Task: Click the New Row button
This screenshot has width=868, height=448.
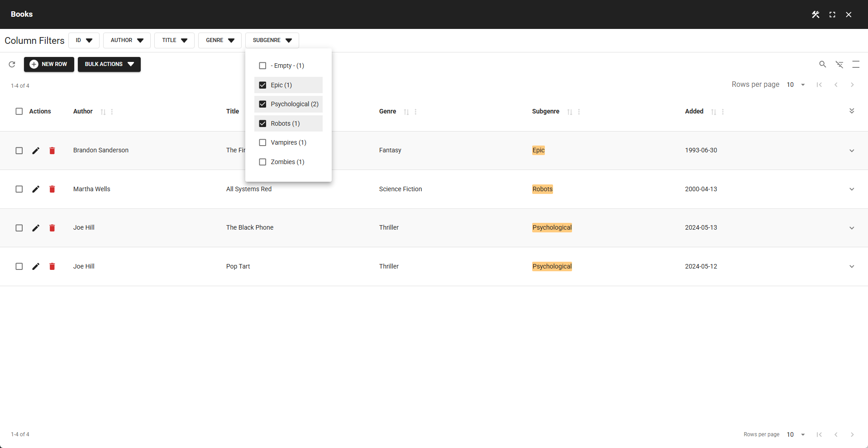Action: pos(49,64)
